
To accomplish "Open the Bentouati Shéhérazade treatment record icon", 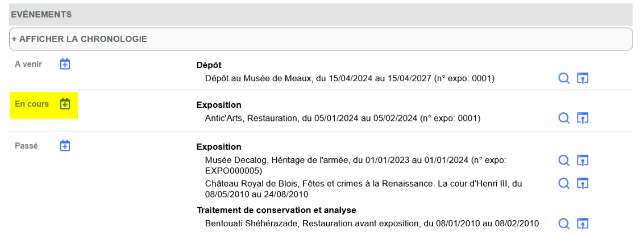I will click(582, 223).
